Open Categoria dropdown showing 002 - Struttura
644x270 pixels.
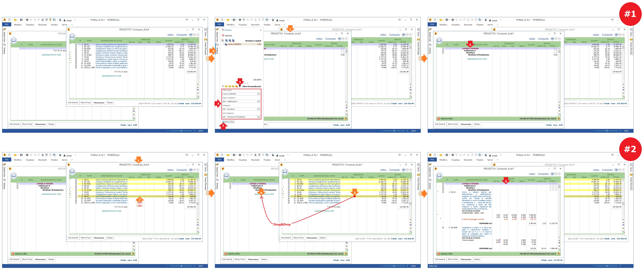[242, 109]
